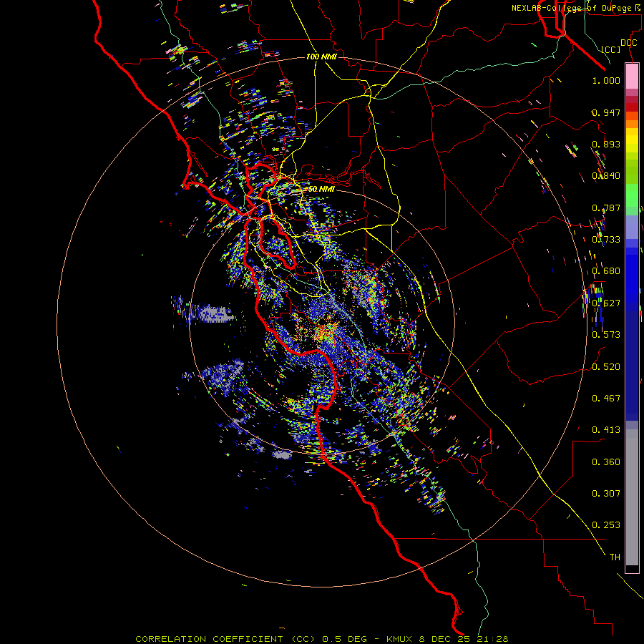Click the 0.253 legend value
The width and height of the screenshot is (644, 644).
pos(606,525)
